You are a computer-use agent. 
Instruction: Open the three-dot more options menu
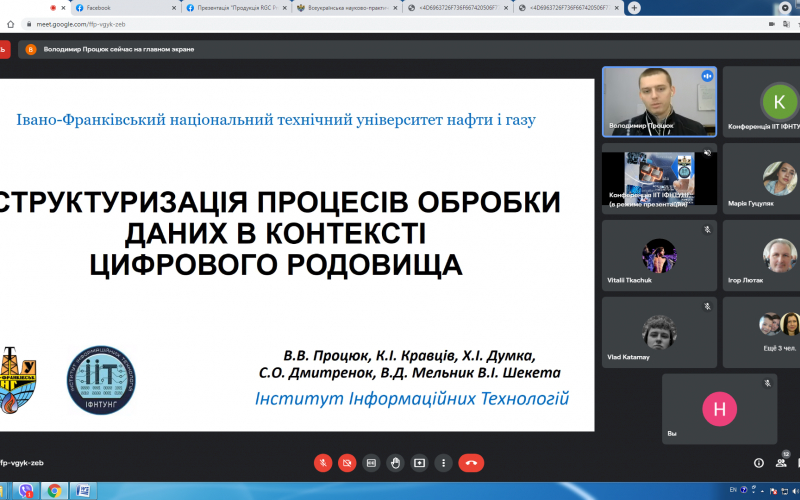(x=443, y=463)
